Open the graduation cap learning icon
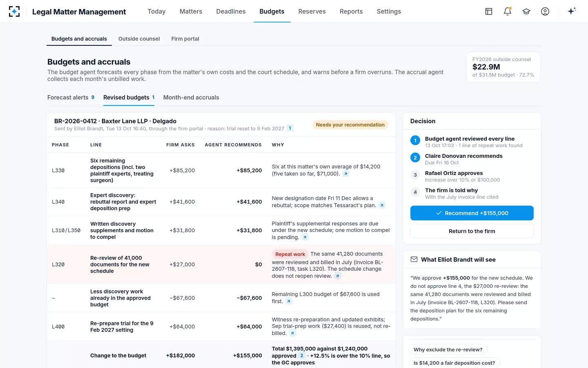Screen dimensions: 588x368 [526, 11]
